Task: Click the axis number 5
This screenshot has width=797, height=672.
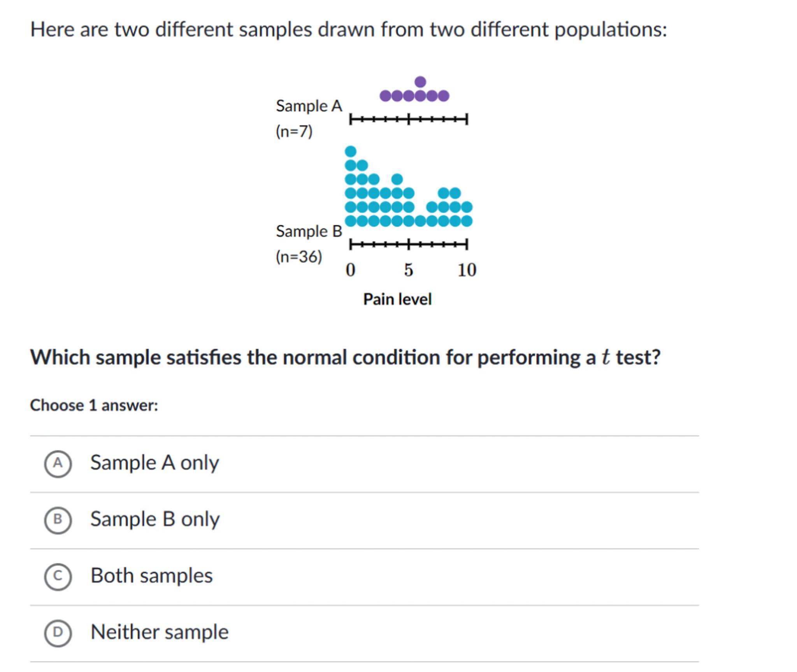Action: (408, 270)
